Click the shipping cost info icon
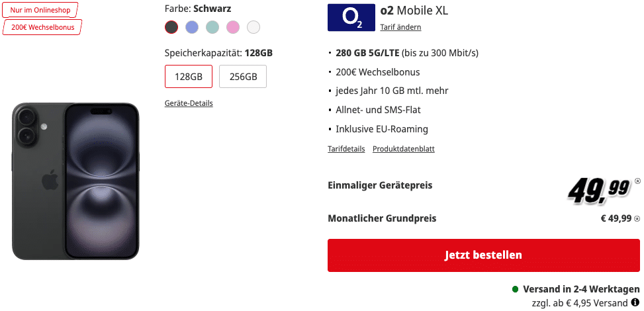This screenshot has height=311, width=644. (x=635, y=303)
